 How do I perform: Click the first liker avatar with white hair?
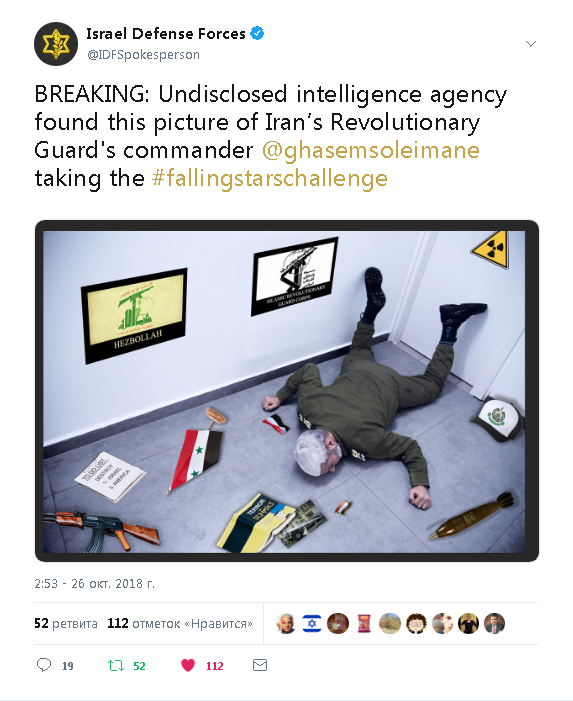tap(286, 623)
